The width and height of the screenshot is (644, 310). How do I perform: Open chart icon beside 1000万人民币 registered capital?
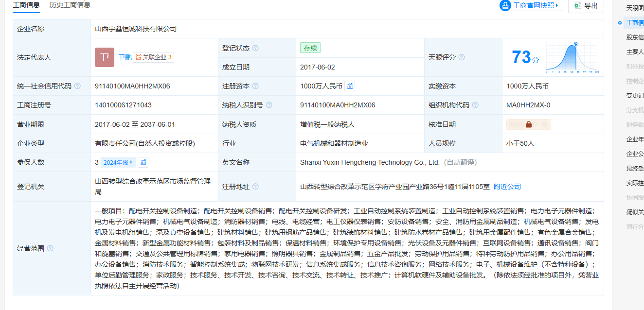coord(350,86)
